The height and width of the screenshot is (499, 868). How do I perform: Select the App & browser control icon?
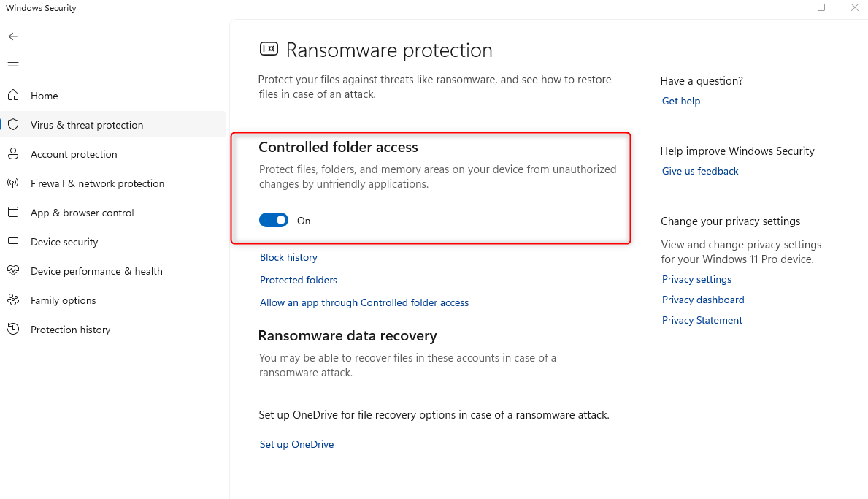pos(13,212)
